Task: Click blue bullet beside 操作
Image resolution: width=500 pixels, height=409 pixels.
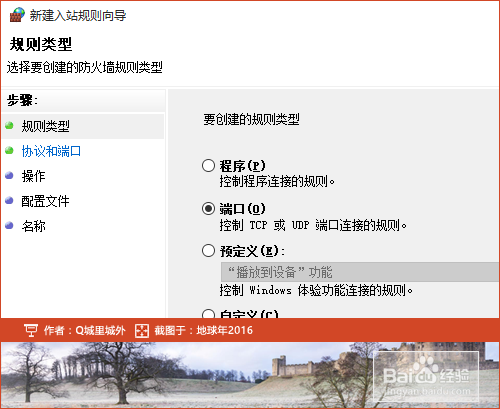Action: pyautogui.click(x=9, y=175)
